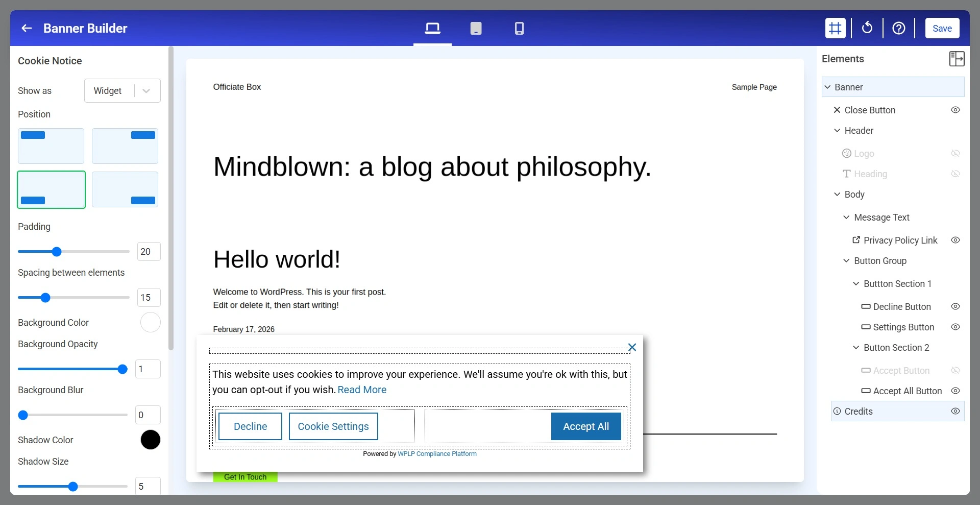
Task: Click the Background Blur value field
Action: [x=148, y=415]
